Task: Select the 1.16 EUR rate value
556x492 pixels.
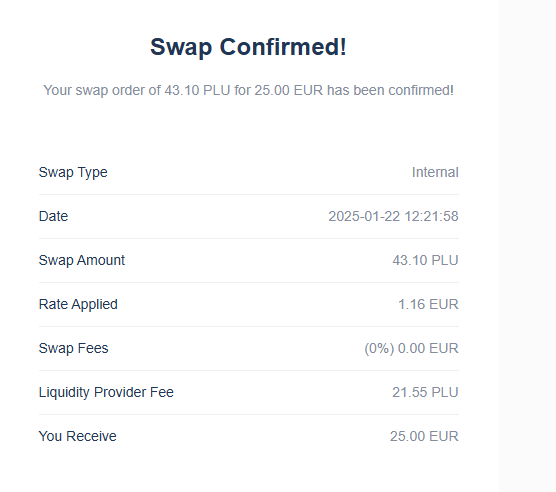Action: point(428,304)
